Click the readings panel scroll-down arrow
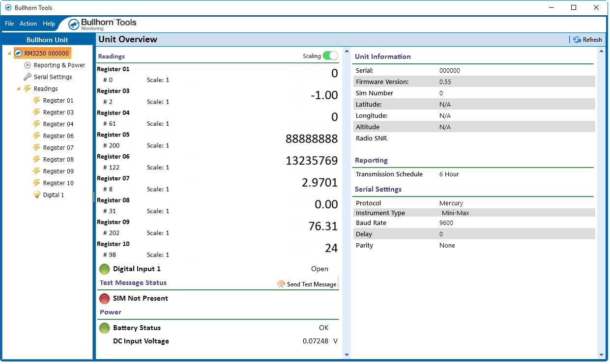610x364 pixels. click(346, 355)
